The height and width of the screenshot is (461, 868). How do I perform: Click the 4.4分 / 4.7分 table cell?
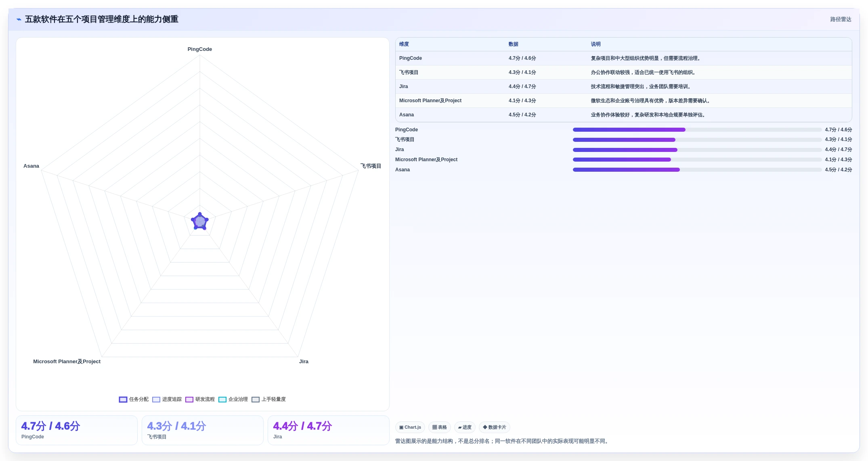522,86
